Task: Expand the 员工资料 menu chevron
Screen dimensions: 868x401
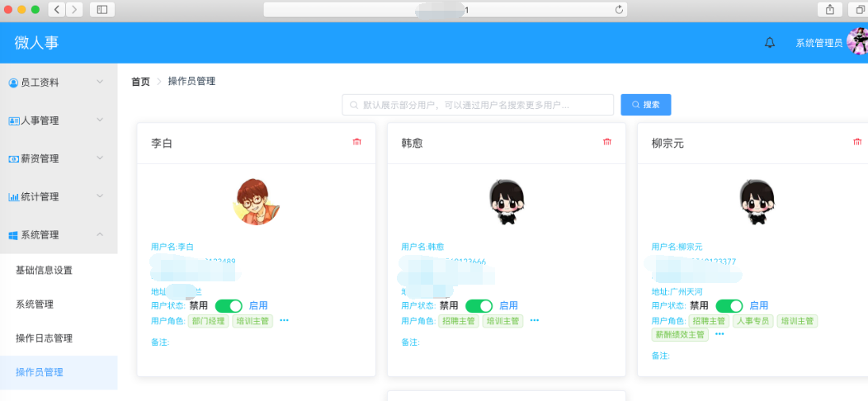Action: coord(100,82)
